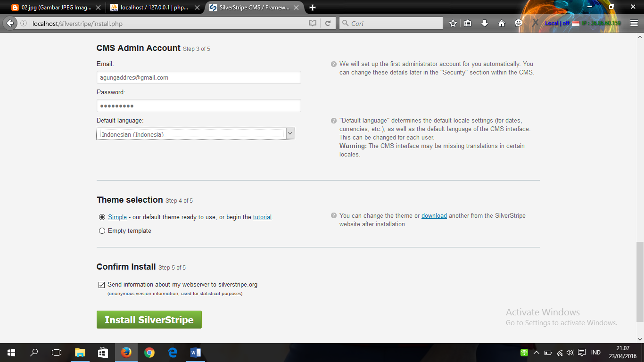Click the Indonesian flag add-on icon
Viewport: 644px width, 362px height.
point(576,23)
